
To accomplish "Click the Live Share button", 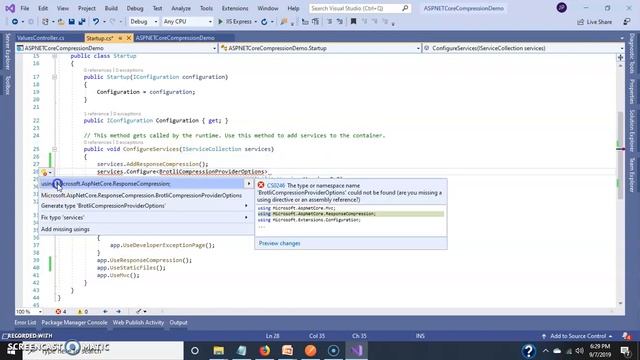I will click(595, 22).
